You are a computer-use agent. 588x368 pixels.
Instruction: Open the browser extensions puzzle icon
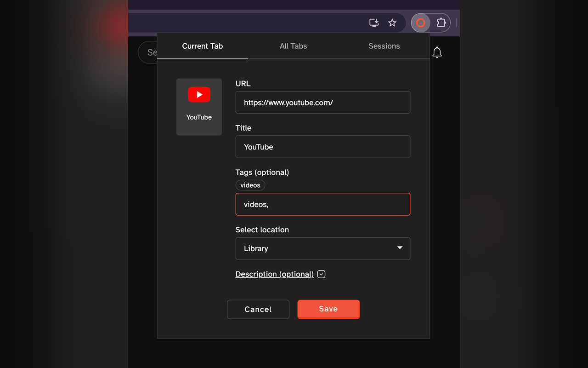(441, 23)
